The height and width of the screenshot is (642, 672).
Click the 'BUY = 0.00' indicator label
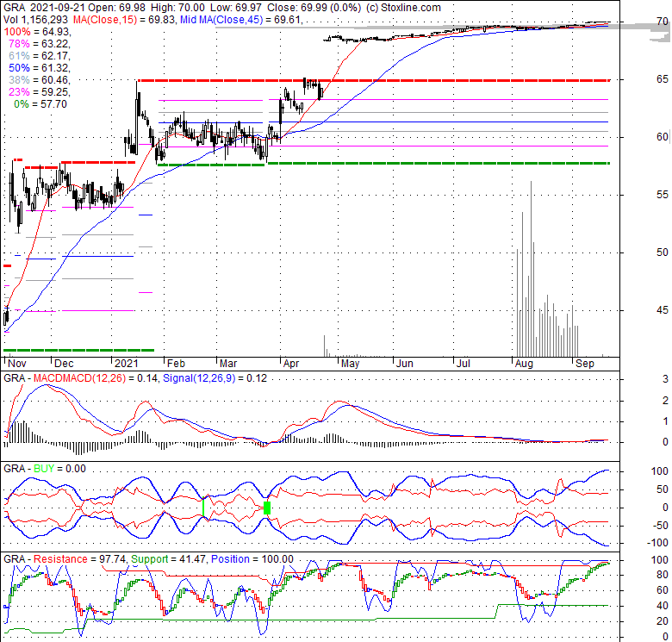pyautogui.click(x=59, y=469)
